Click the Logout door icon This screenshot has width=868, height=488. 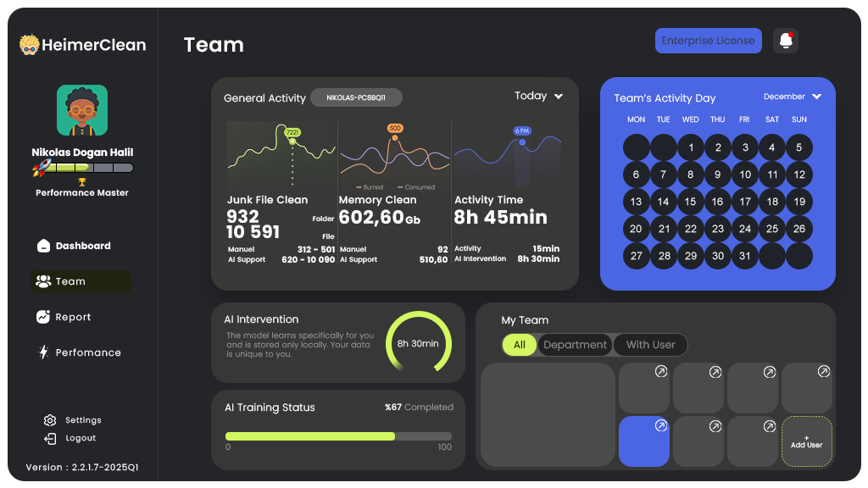(50, 439)
